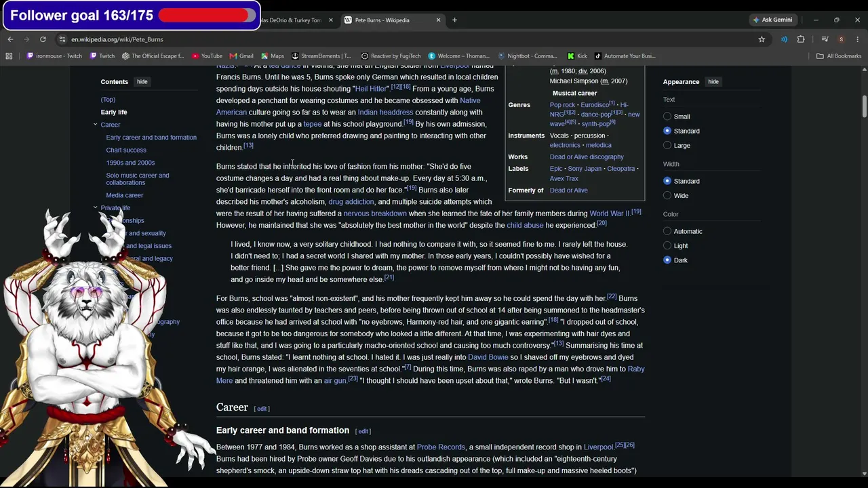Go to Career in Contents
868x488 pixels.
[x=111, y=125]
